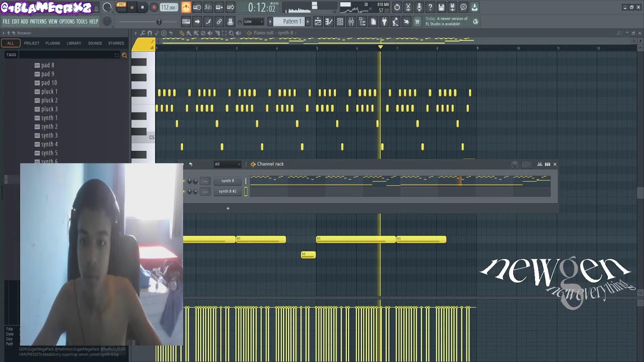Open the audio editor scissors icon

(x=408, y=8)
